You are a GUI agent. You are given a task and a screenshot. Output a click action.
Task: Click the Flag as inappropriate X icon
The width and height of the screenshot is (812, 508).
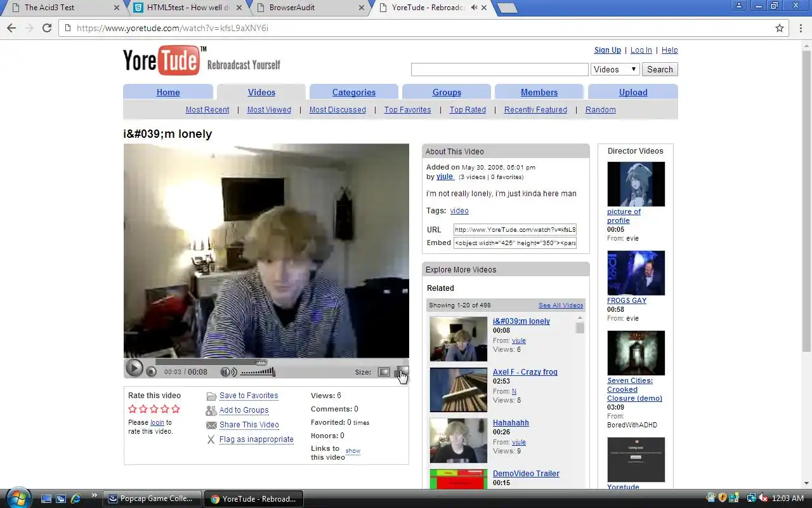[211, 439]
